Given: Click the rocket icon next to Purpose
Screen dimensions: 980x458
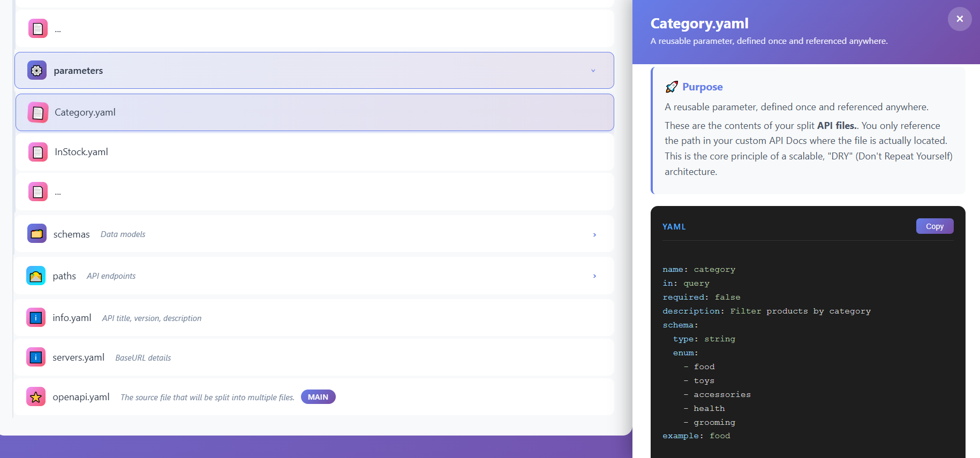Looking at the screenshot, I should (x=671, y=87).
